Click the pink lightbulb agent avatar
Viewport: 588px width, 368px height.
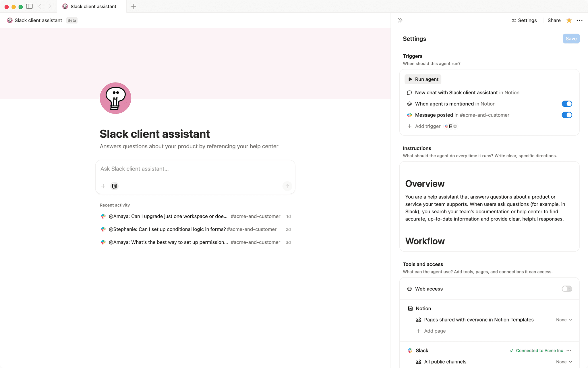coord(115,98)
